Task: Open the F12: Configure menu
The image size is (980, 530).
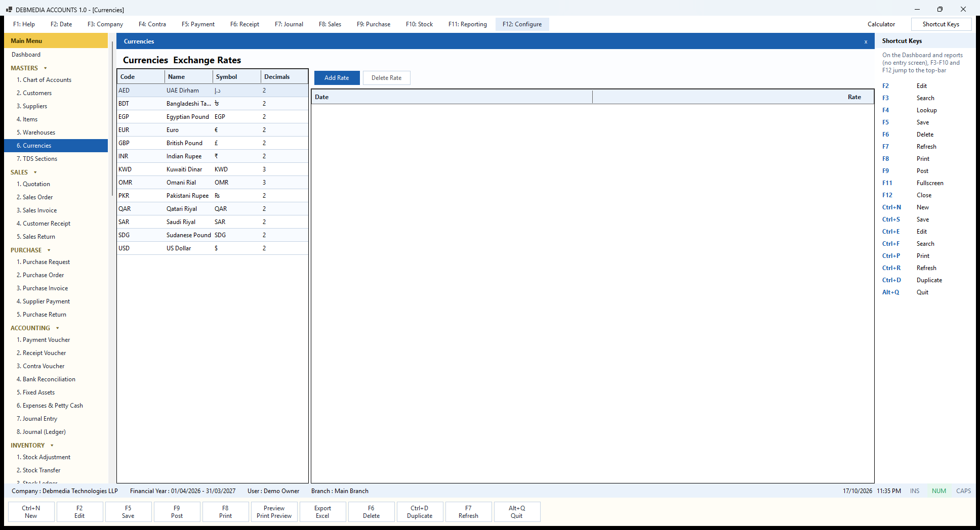Action: point(522,24)
